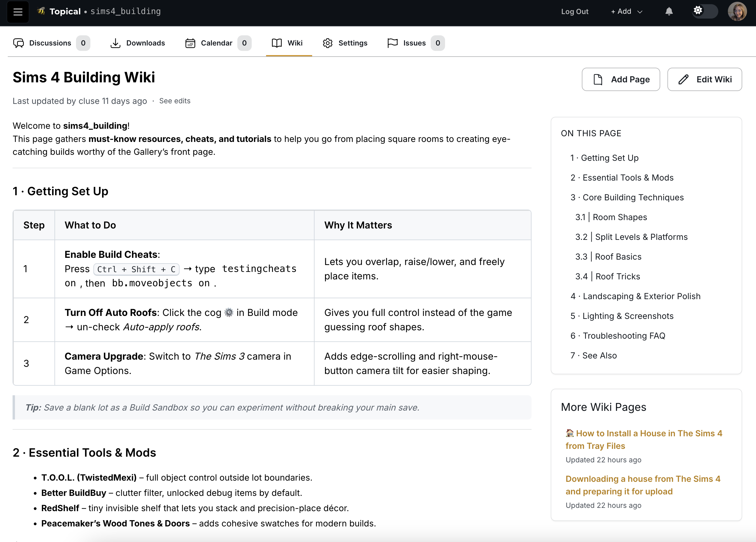Click the Enable Build Cheats text
The width and height of the screenshot is (756, 542).
pyautogui.click(x=111, y=255)
